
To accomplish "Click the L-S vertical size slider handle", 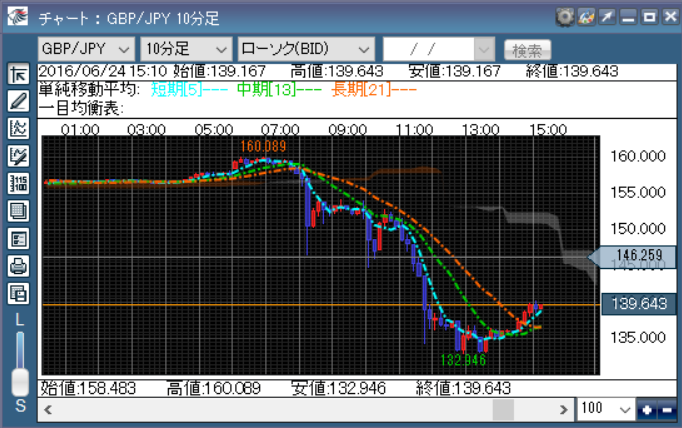I will [19, 380].
